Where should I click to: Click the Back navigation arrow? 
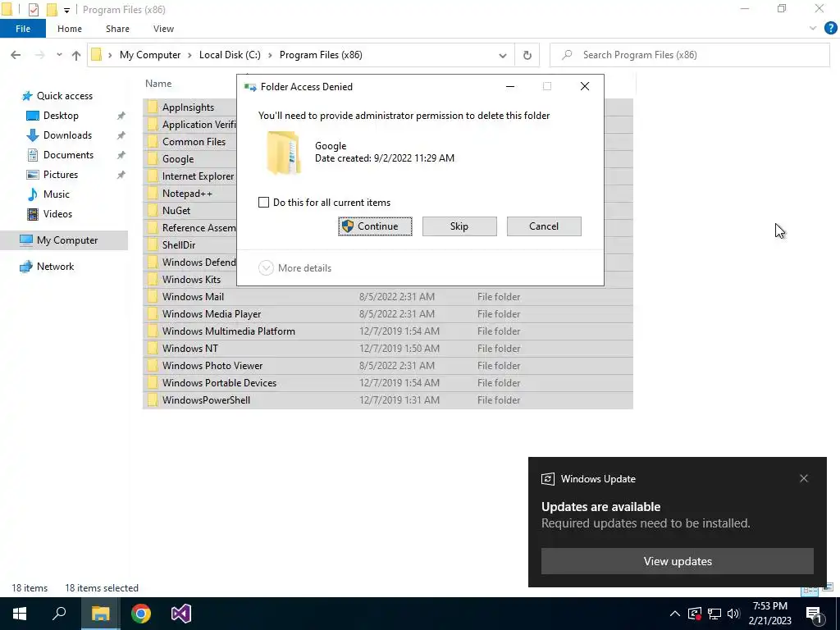(16, 55)
